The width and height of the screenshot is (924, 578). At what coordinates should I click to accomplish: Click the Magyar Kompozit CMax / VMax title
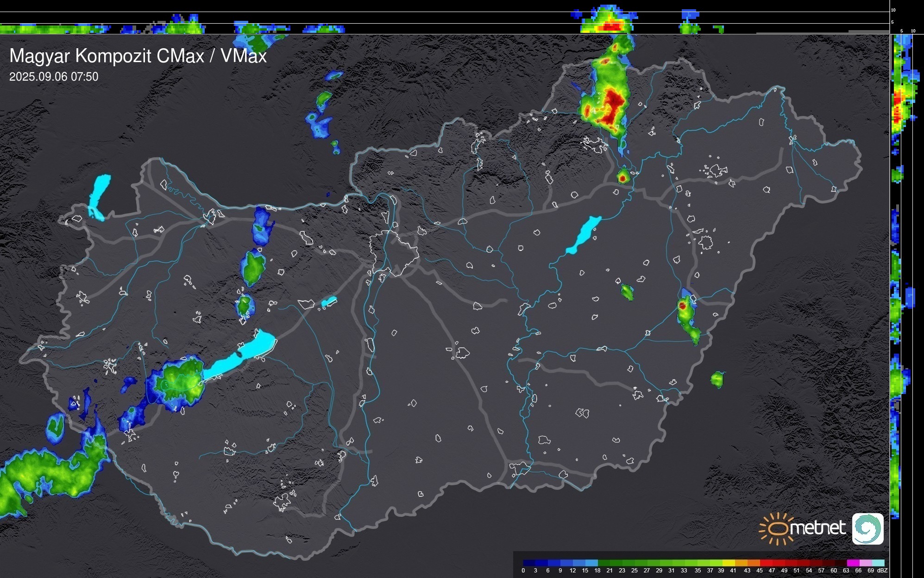(138, 56)
